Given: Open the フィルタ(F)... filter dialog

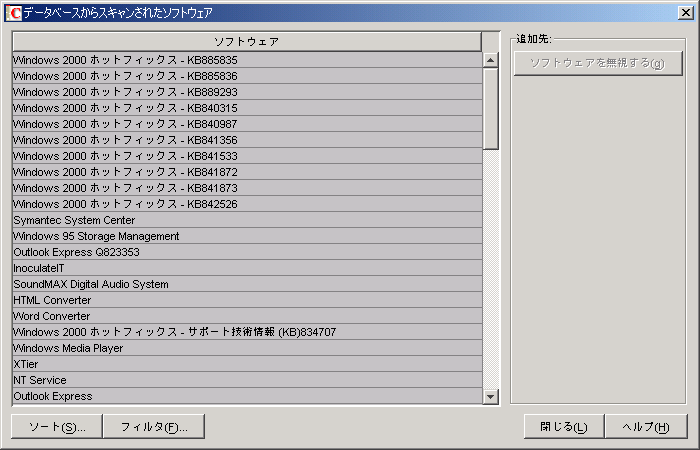Looking at the screenshot, I should coord(154,426).
